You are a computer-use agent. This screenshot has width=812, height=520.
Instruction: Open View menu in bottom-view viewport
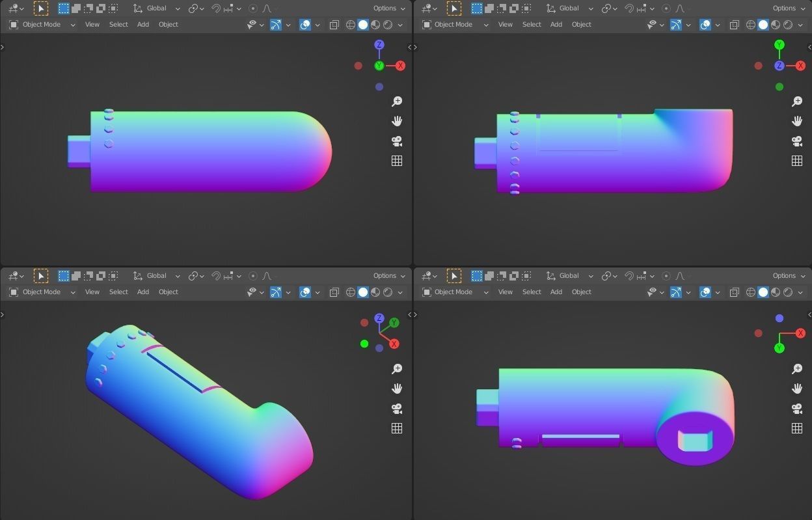[x=506, y=292]
